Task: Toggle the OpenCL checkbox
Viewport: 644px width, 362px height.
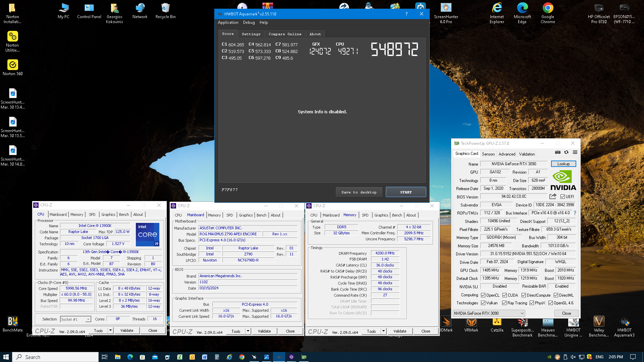Action: (483, 295)
